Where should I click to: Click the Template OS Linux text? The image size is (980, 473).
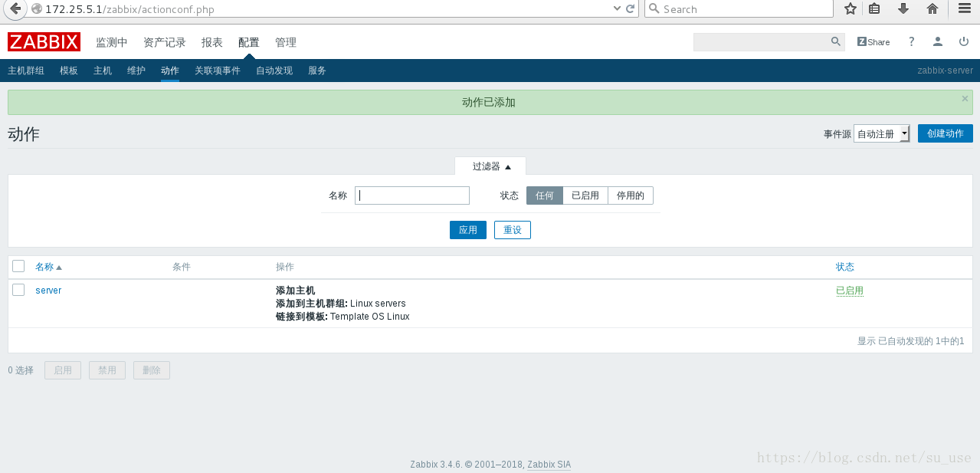(x=369, y=317)
